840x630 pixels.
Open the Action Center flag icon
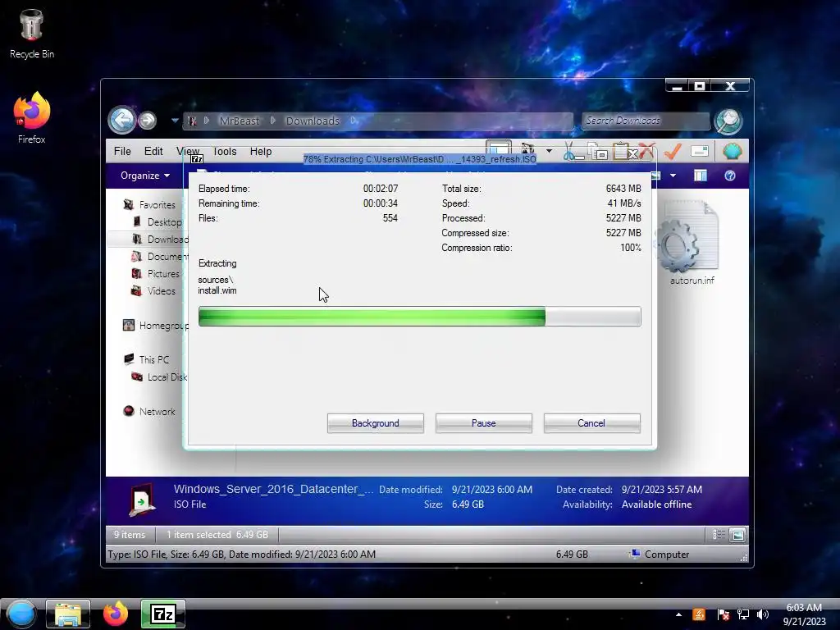pos(723,614)
